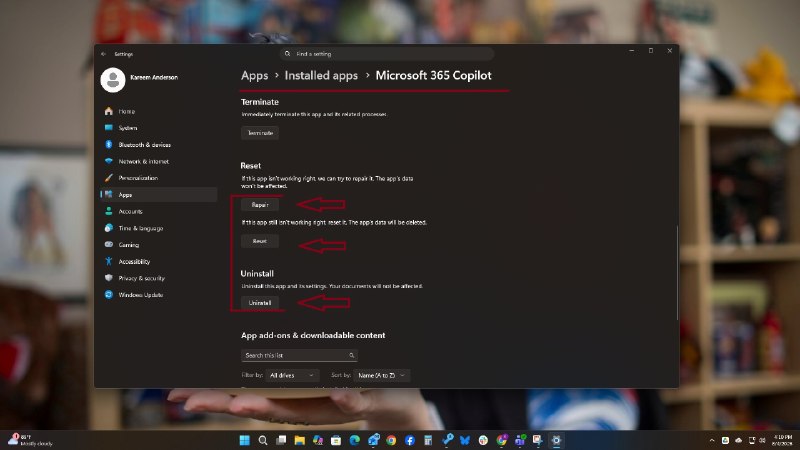The image size is (800, 450).
Task: Open Windows Update settings
Action: 159,295
